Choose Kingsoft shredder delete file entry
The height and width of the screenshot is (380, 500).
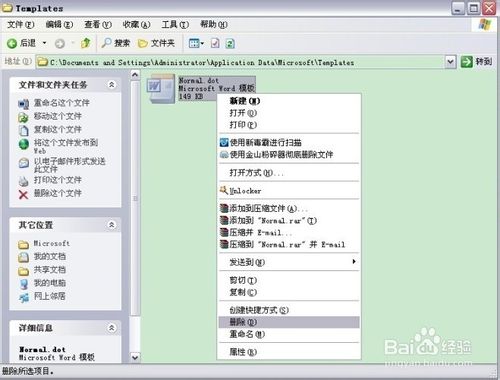click(x=289, y=155)
